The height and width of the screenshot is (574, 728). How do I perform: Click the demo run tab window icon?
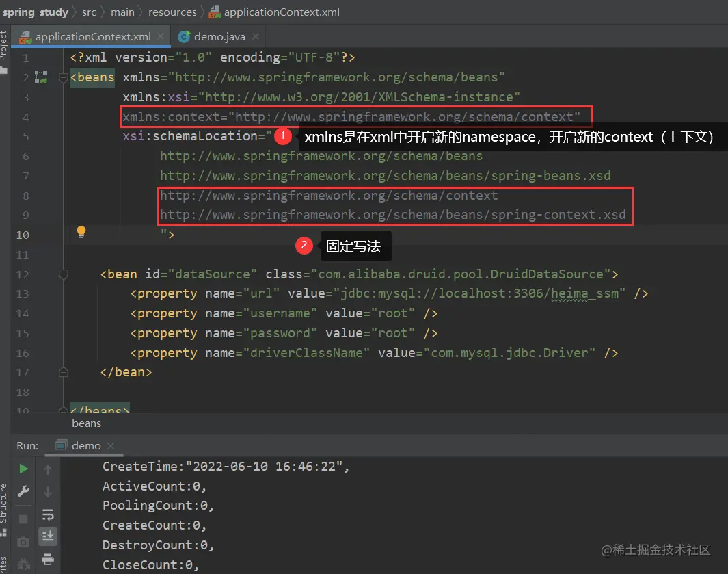[61, 445]
